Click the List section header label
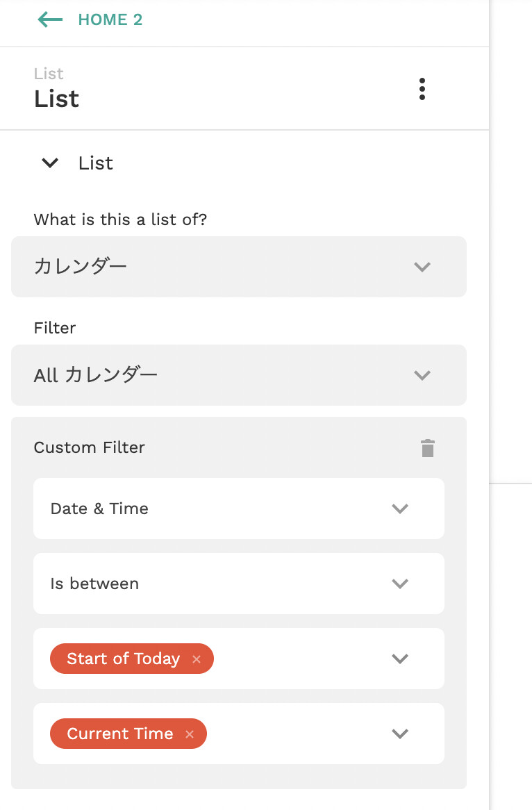The width and height of the screenshot is (532, 810). (96, 163)
